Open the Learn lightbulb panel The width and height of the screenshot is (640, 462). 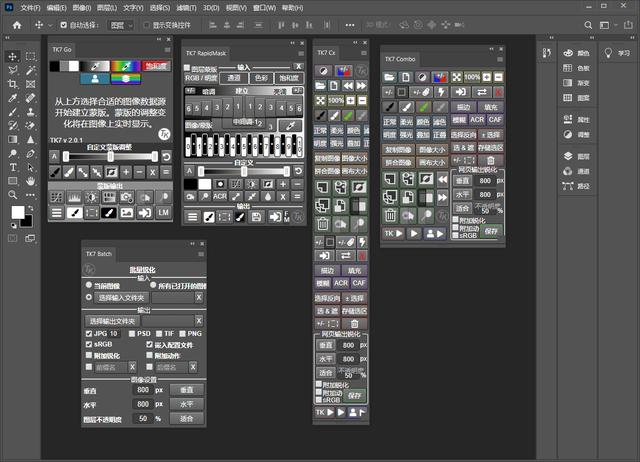(608, 53)
